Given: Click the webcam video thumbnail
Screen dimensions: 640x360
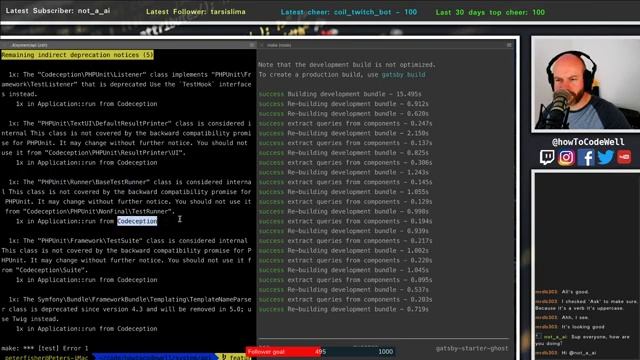Looking at the screenshot, I should tap(586, 84).
